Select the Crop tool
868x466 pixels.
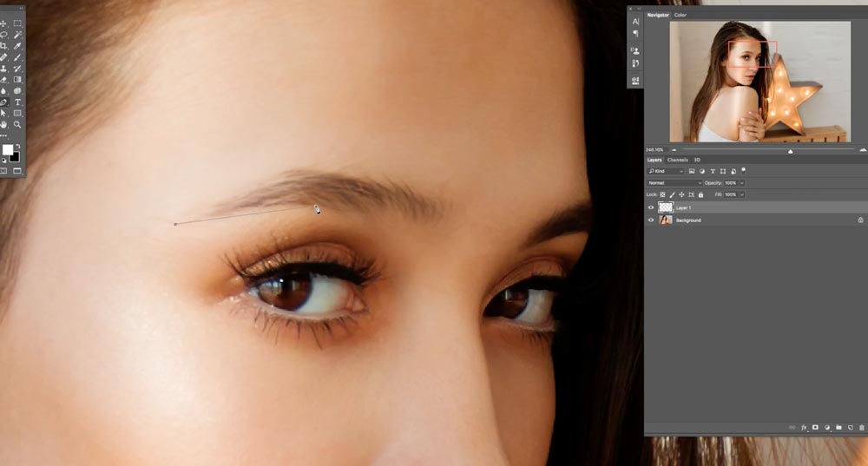pos(4,46)
